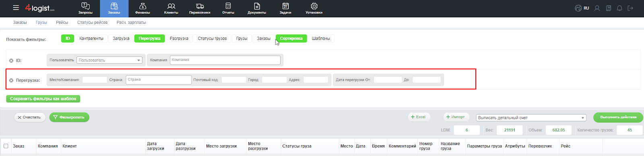Image resolution: width=644 pixels, height=156 pixels.
Task: Click the Перевозчик column header
Action: [x=540, y=146]
